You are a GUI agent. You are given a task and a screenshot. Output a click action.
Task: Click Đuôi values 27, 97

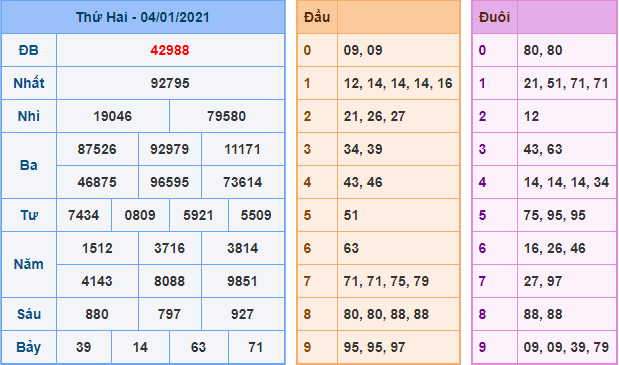543,281
